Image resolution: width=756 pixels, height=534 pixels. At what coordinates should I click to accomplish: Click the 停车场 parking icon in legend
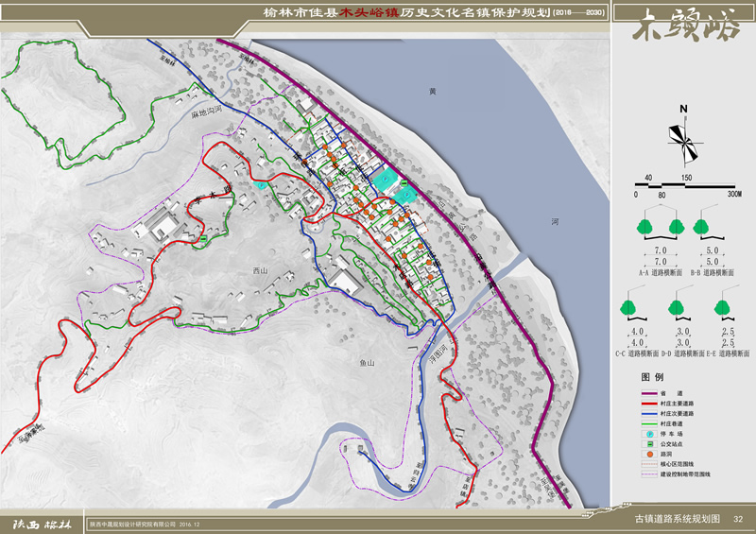click(x=648, y=435)
